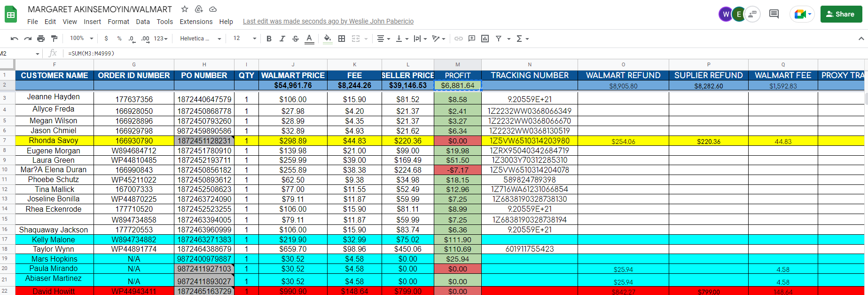
Task: Open the Sheets home icon
Action: pyautogui.click(x=11, y=14)
